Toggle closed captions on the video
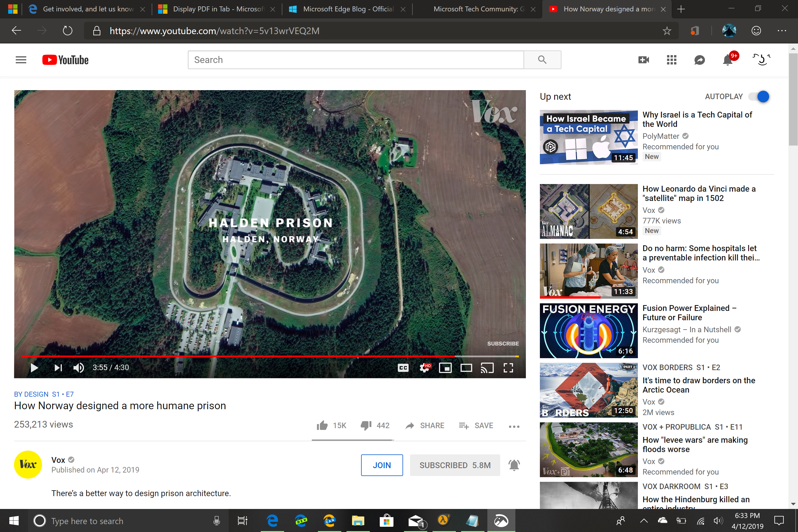The height and width of the screenshot is (532, 798). (403, 368)
